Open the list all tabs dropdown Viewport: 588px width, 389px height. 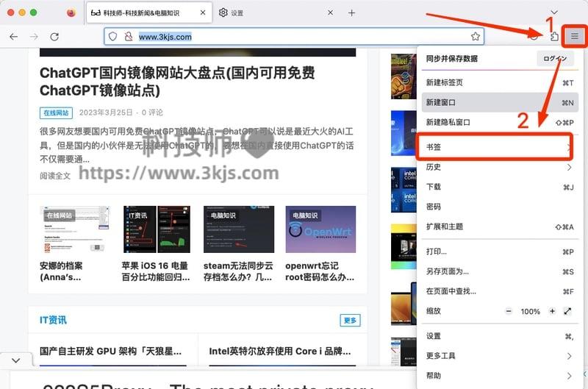coord(554,13)
